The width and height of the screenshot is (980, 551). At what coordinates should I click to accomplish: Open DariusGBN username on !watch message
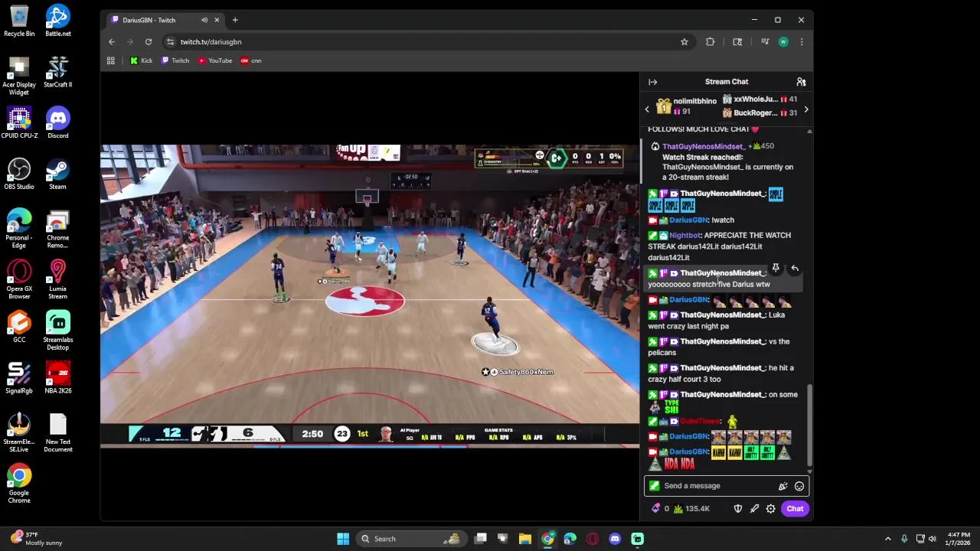(688, 220)
